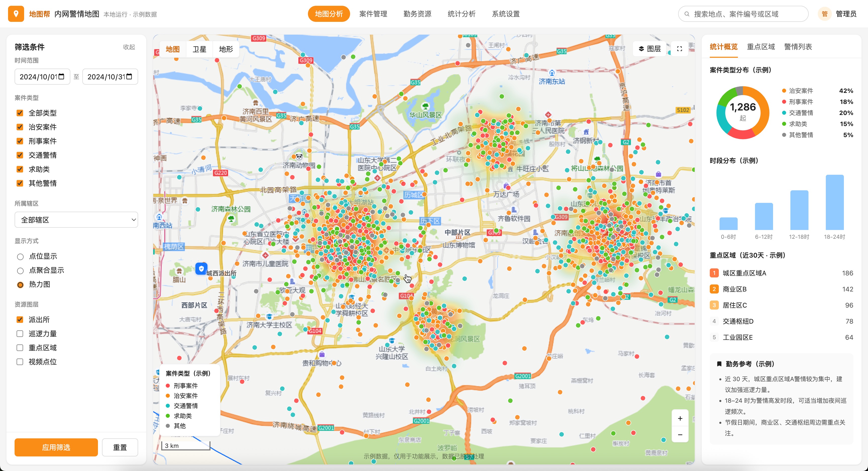Click the orange map pin logo icon

pyautogui.click(x=16, y=14)
